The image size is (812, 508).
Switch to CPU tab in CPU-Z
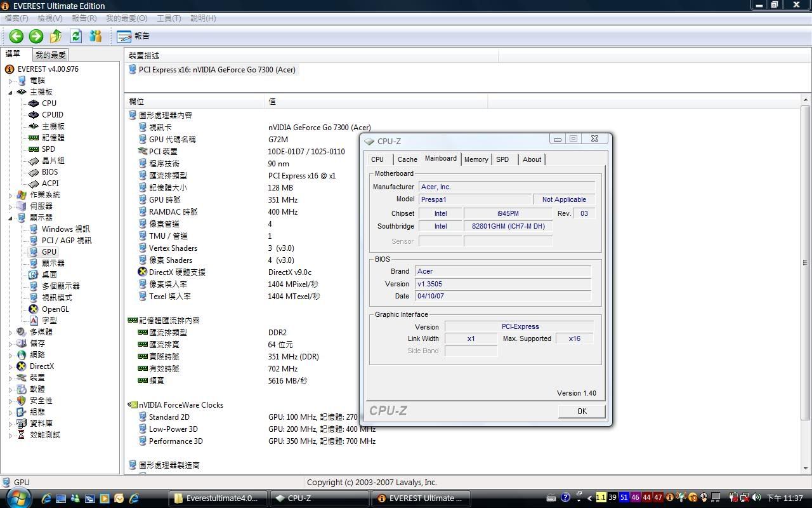point(377,159)
